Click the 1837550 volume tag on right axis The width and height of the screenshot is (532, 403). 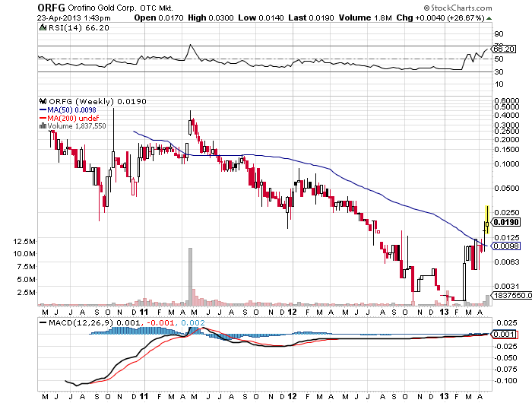511,295
